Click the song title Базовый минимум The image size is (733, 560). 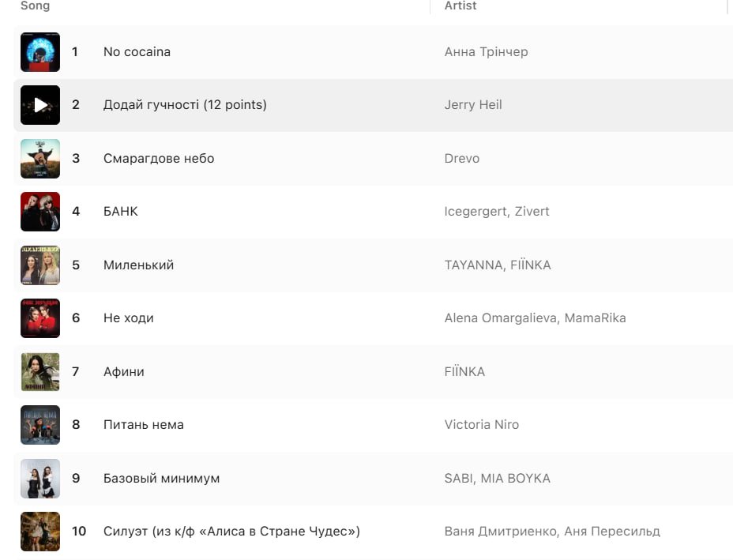point(161,479)
